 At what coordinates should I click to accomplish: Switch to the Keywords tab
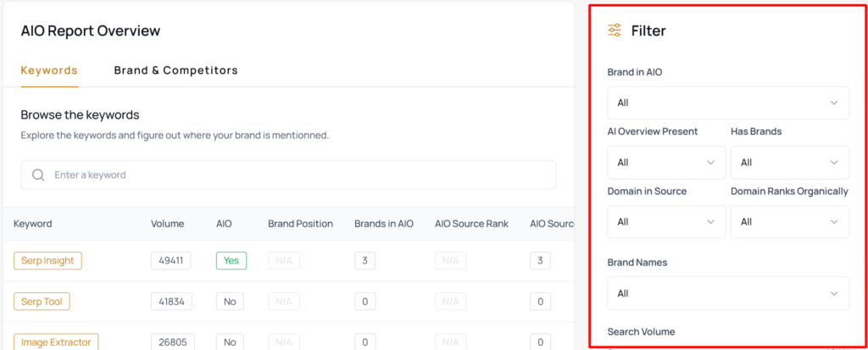(x=49, y=70)
